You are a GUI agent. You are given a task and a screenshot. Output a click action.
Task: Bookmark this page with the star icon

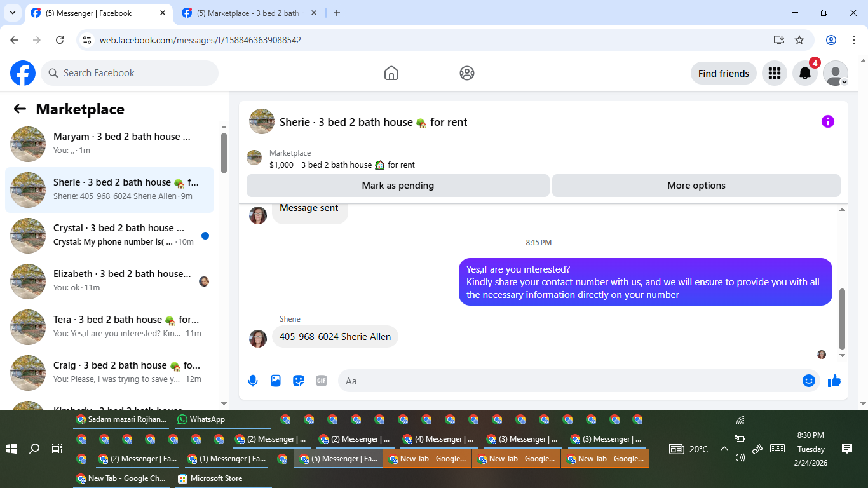click(x=799, y=40)
